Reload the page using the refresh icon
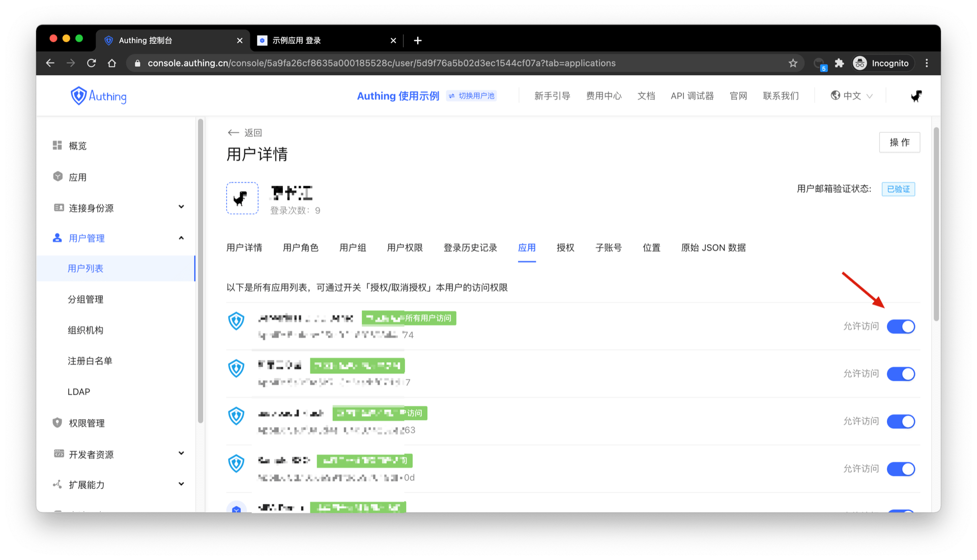977x560 pixels. pyautogui.click(x=92, y=63)
